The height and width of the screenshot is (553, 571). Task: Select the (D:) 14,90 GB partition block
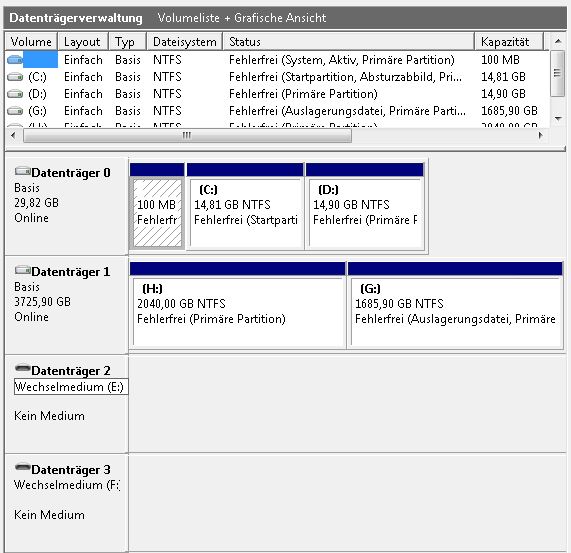(x=365, y=206)
